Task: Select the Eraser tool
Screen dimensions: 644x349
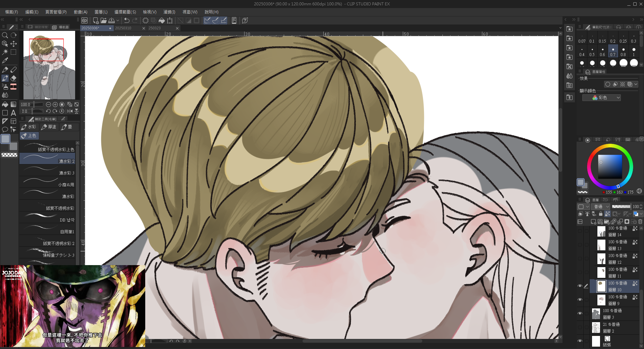Action: (x=13, y=78)
